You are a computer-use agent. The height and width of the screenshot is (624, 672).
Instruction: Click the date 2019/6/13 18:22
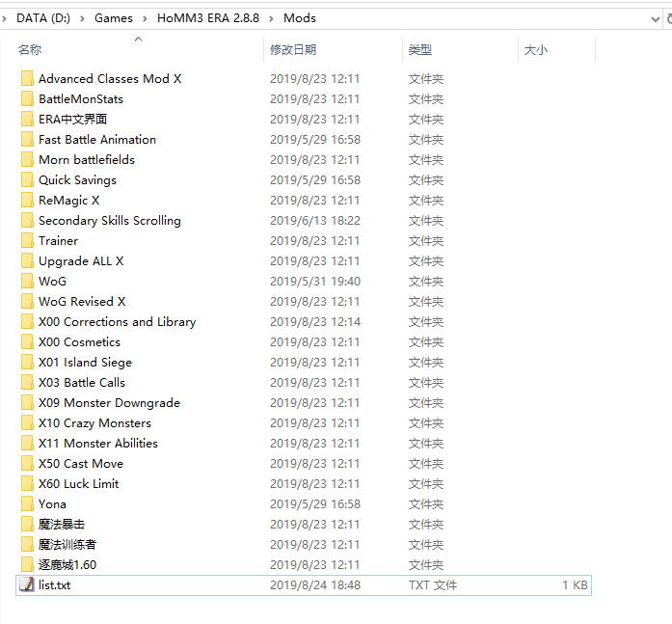coord(315,220)
